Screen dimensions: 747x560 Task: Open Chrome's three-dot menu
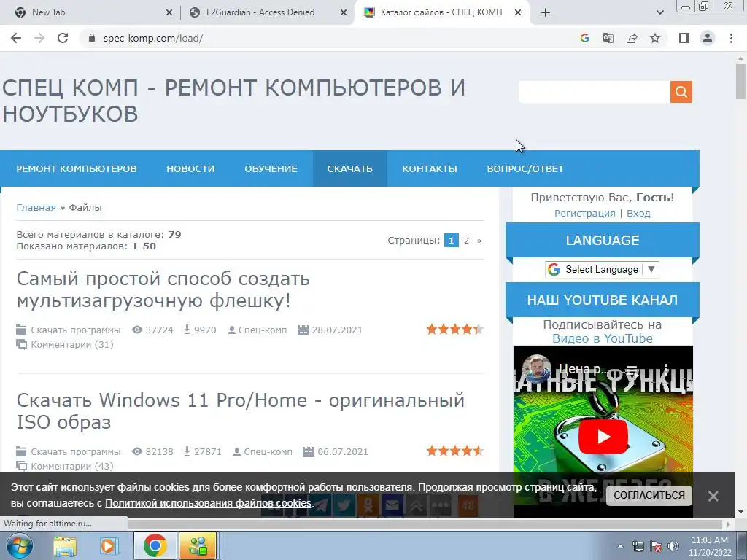(731, 38)
